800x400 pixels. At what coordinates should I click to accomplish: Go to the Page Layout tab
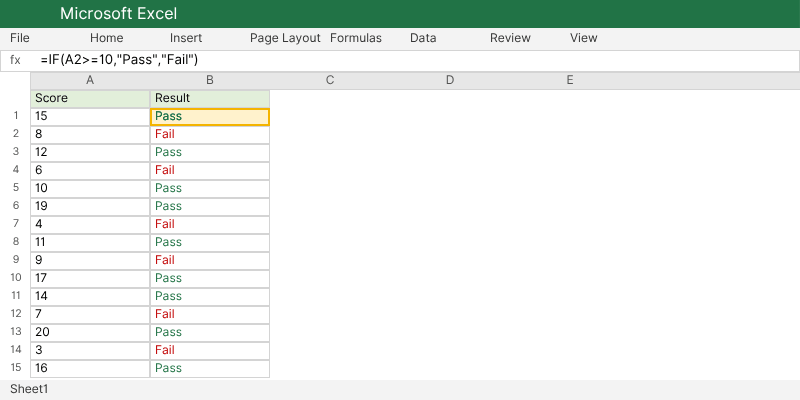click(x=285, y=38)
